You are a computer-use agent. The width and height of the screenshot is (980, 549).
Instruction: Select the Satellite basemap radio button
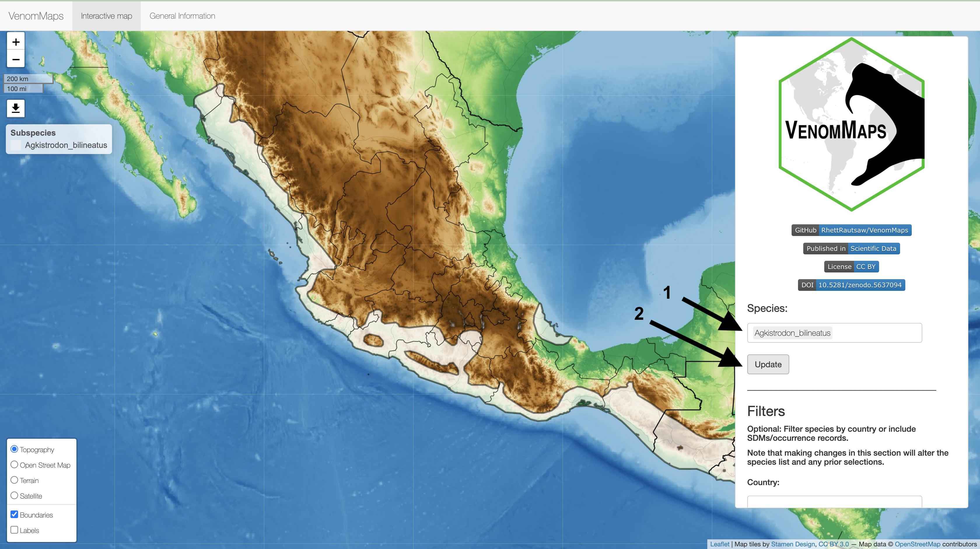pyautogui.click(x=15, y=495)
